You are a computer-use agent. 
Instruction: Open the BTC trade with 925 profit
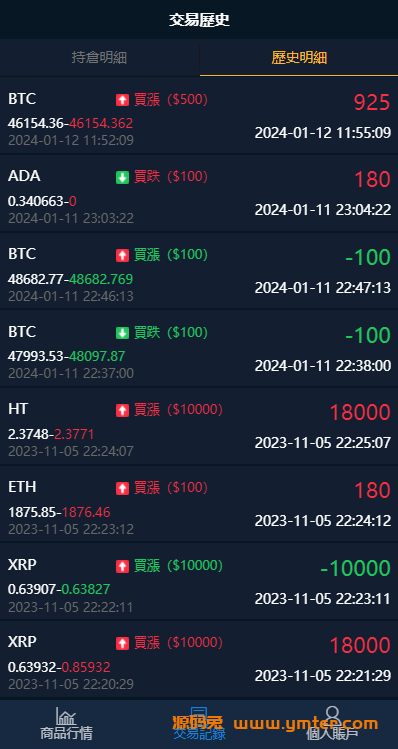[x=199, y=115]
